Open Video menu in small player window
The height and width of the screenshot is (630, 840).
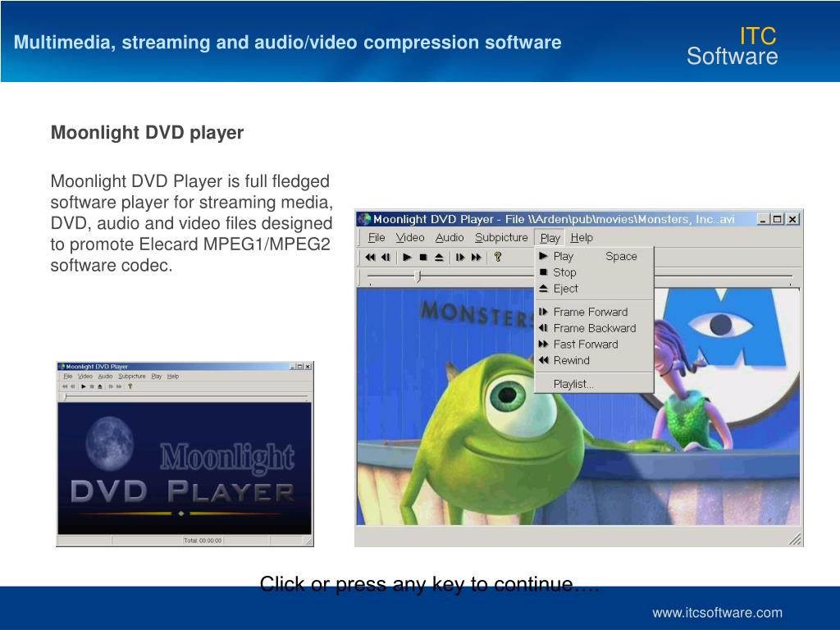85,376
